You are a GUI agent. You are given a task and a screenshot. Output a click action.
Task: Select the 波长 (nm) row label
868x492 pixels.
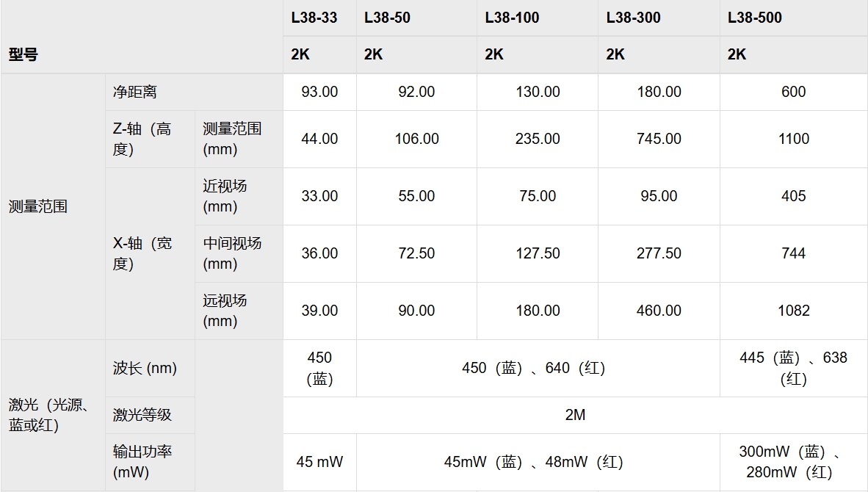(145, 369)
